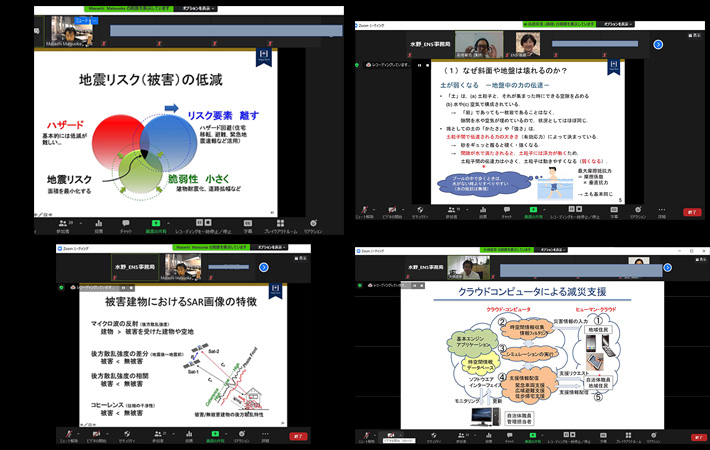
Task: Expand video caret in the なぜ斜面 window
Action: (x=403, y=210)
